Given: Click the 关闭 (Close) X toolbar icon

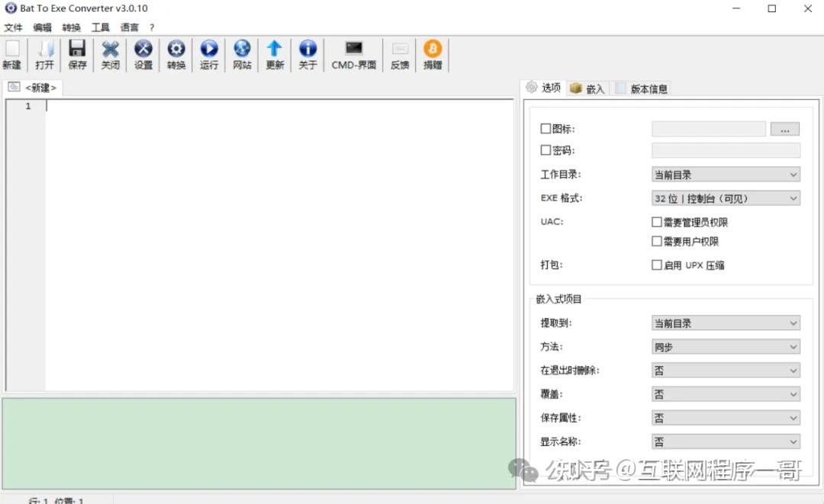Looking at the screenshot, I should (111, 49).
